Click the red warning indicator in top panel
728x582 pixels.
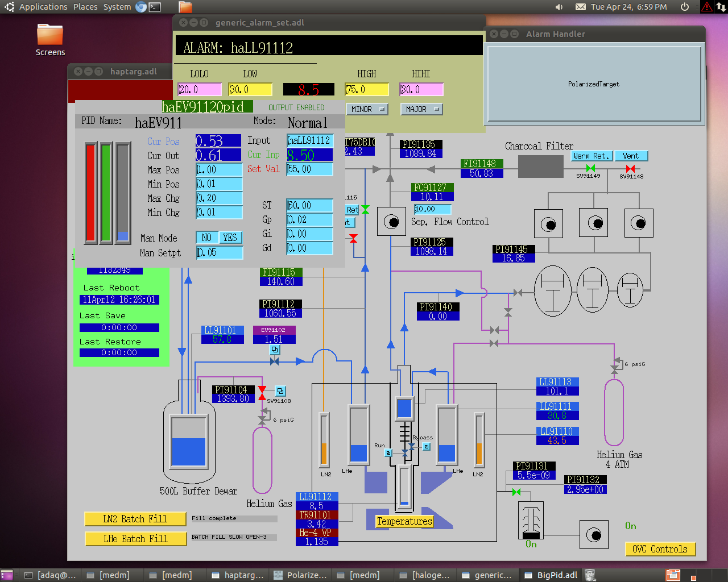[x=706, y=7]
